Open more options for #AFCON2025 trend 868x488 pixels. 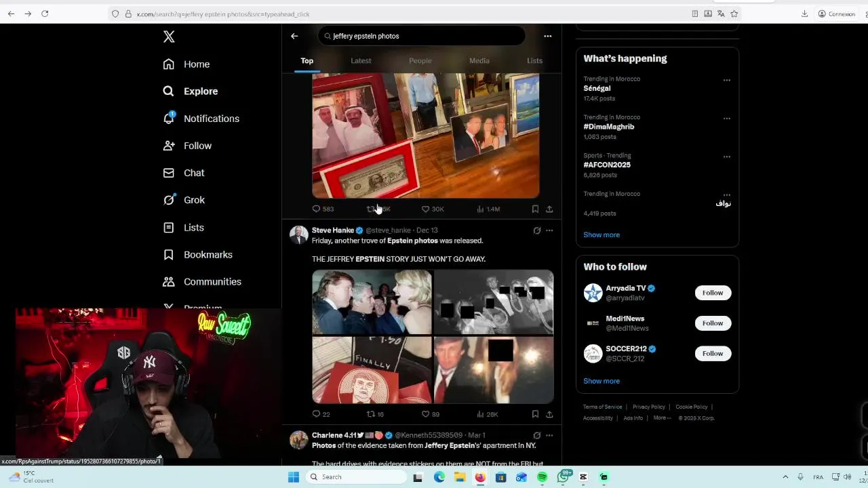(x=726, y=157)
